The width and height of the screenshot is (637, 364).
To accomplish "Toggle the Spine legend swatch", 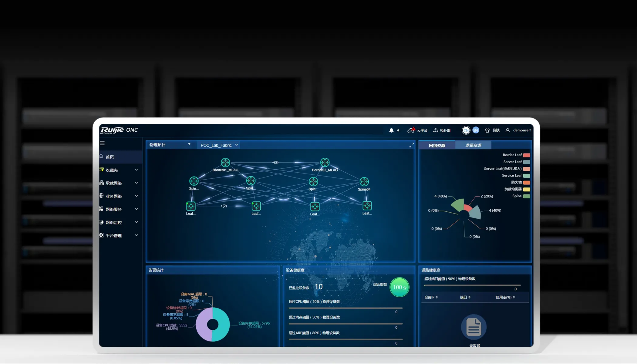I will point(527,196).
